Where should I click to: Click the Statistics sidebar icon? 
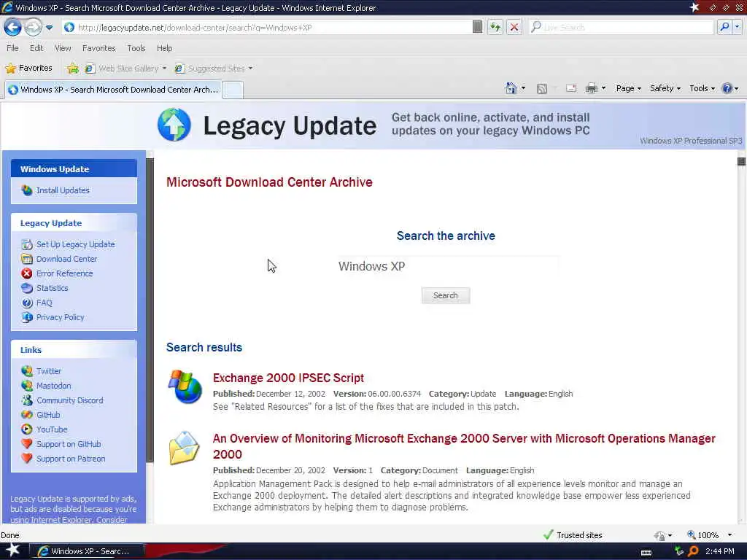coord(27,288)
